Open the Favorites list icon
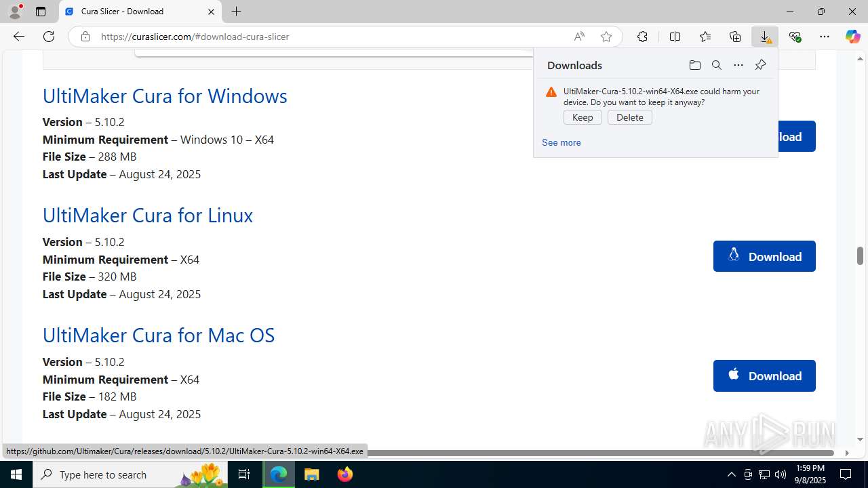Image resolution: width=868 pixels, height=488 pixels. click(x=705, y=37)
